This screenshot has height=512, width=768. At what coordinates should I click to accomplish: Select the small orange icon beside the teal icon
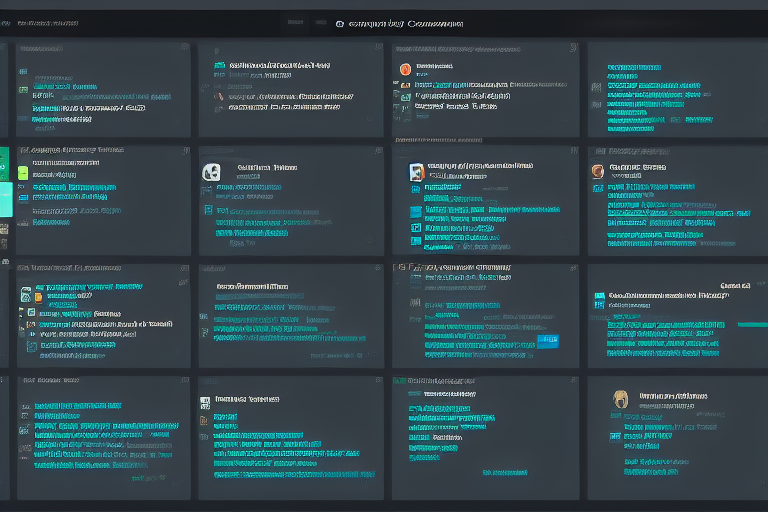click(38, 296)
